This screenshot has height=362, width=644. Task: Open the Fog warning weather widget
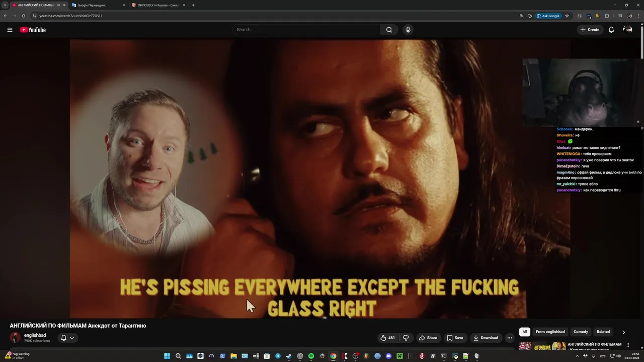[18, 356]
